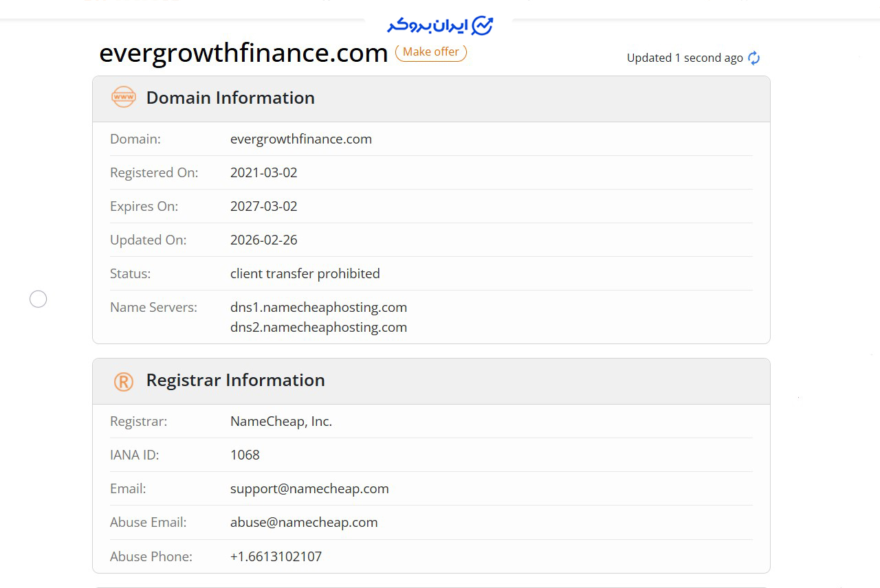Click the Status: label

tap(130, 273)
